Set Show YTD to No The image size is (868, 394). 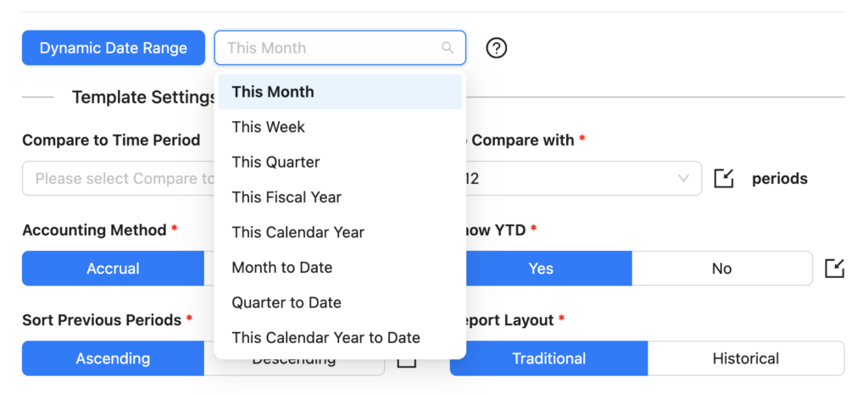[721, 269]
